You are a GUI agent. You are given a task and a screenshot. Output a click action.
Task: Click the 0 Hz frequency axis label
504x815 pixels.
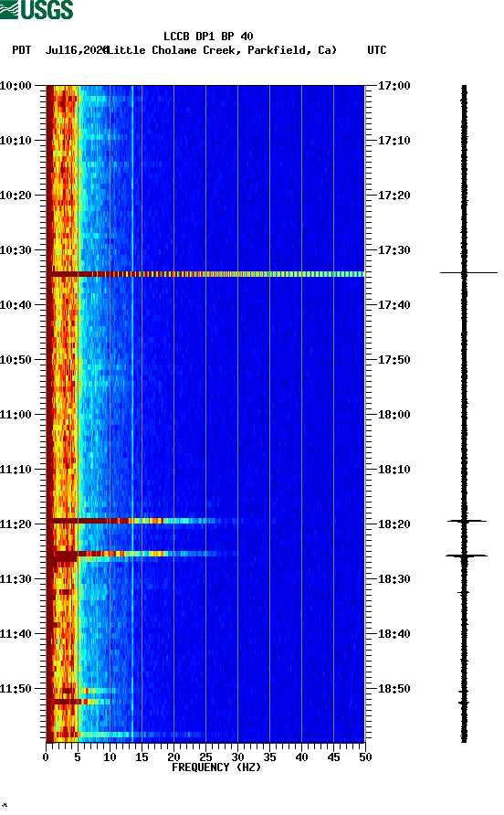click(46, 757)
